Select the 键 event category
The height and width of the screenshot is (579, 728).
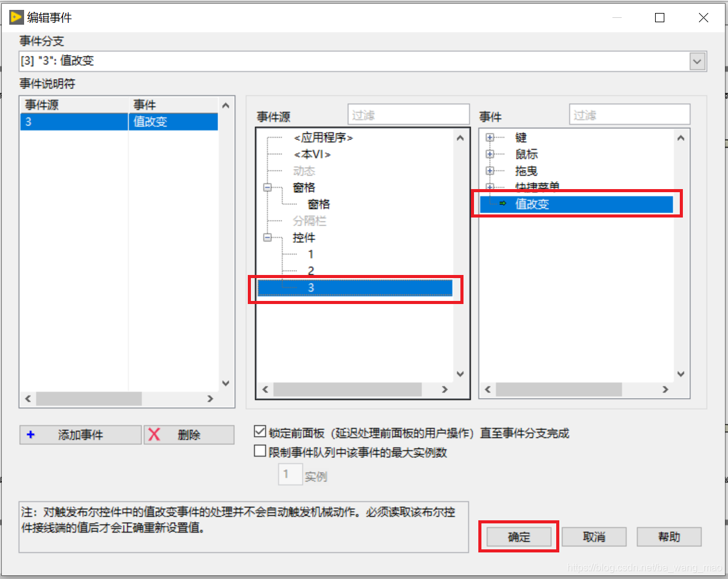pyautogui.click(x=521, y=137)
